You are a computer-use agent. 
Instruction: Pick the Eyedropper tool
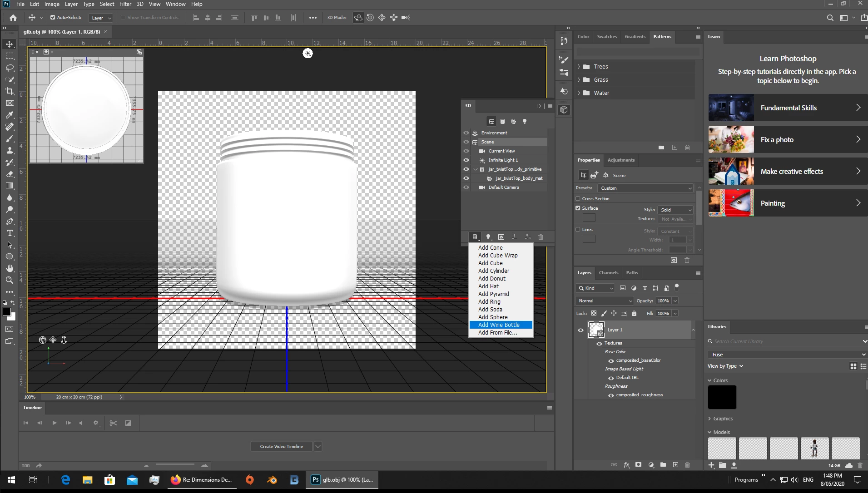click(x=10, y=115)
